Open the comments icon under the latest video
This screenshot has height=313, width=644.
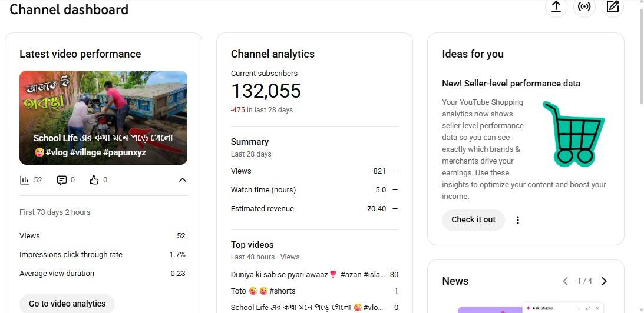click(x=62, y=180)
